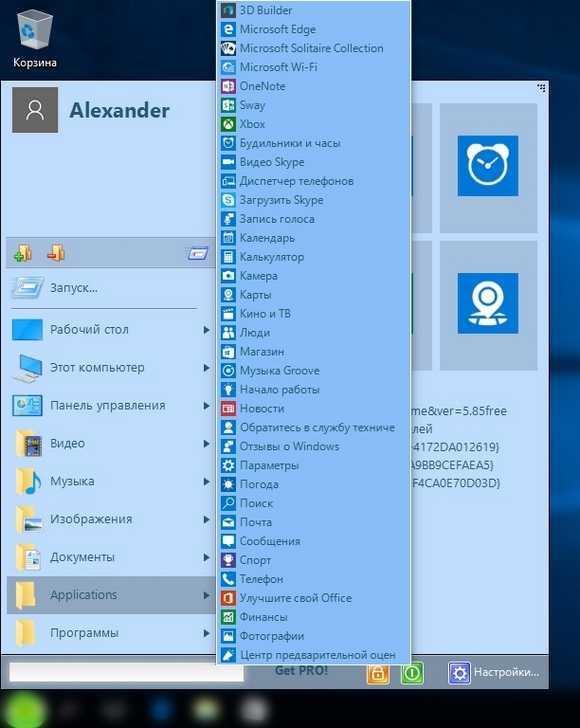Viewport: 580px width, 728px height.
Task: Choose Поиск entry
Action: [x=315, y=503]
